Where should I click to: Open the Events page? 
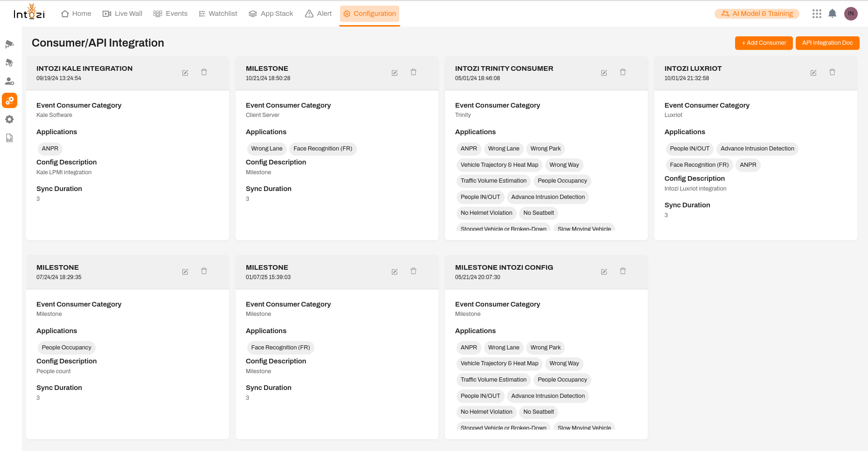pyautogui.click(x=171, y=14)
